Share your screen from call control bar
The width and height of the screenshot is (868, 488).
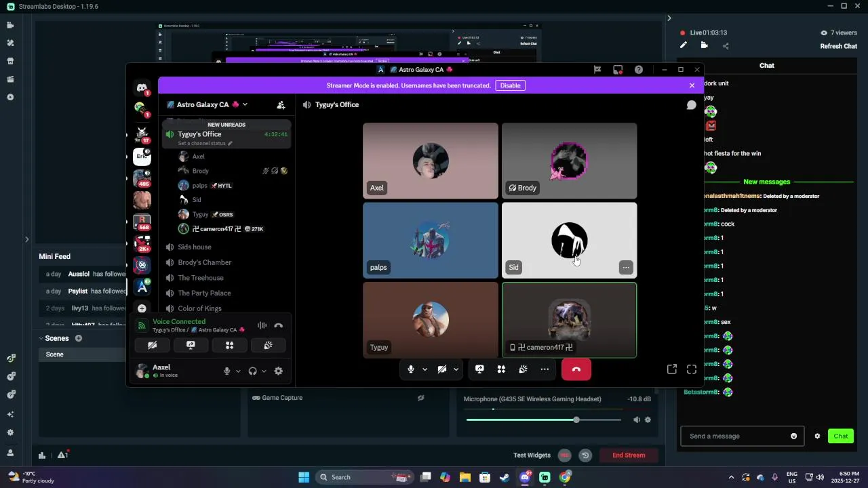pos(479,369)
